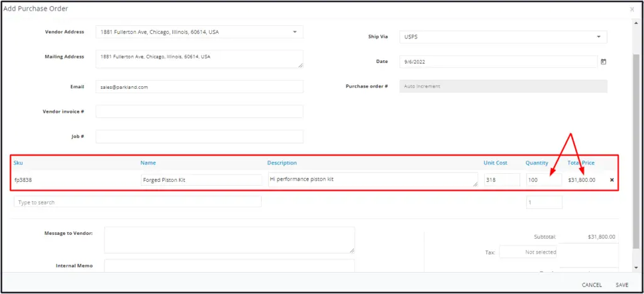Click the new line quantity field showing 1
The height and width of the screenshot is (294, 644).
click(544, 202)
